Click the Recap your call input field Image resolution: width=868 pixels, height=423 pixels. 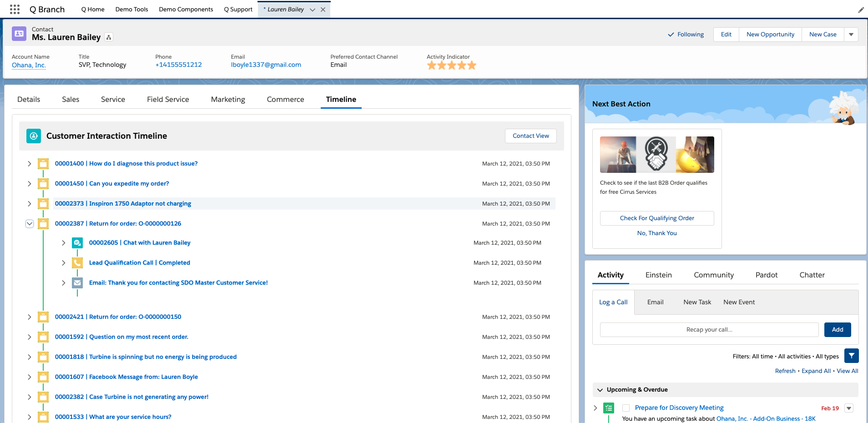click(x=709, y=330)
